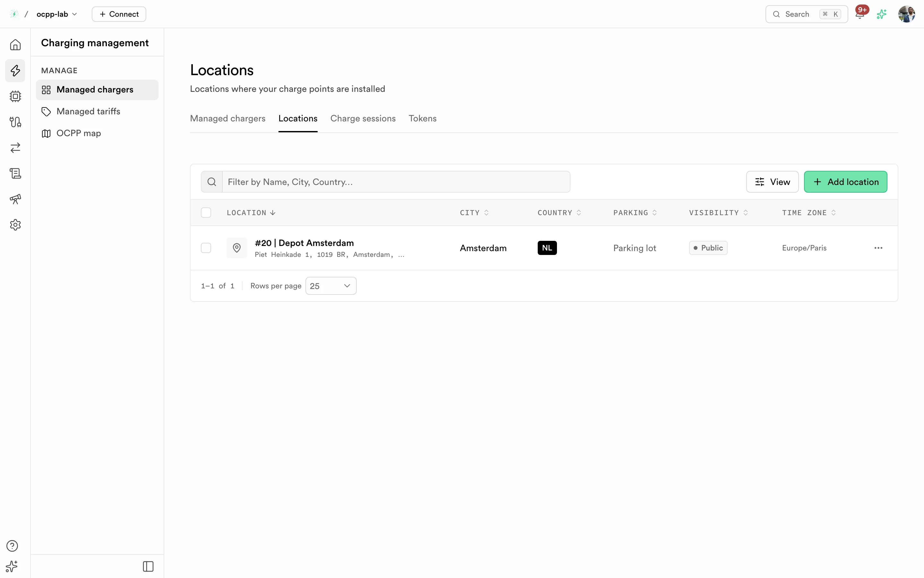Click the Europe/Paris time zone cell
This screenshot has height=578, width=924.
pos(804,248)
